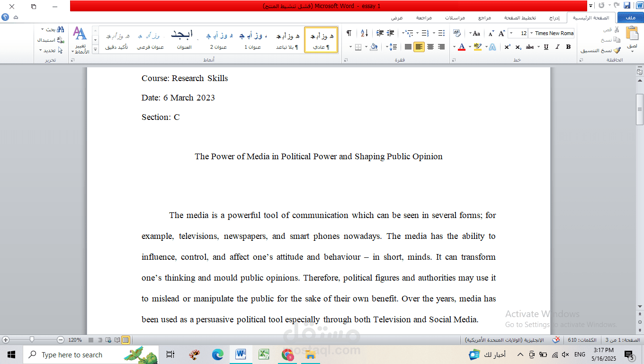Switch to Mailings (مراسلات) tab
Screen dimensions: 644x364
[x=455, y=18]
